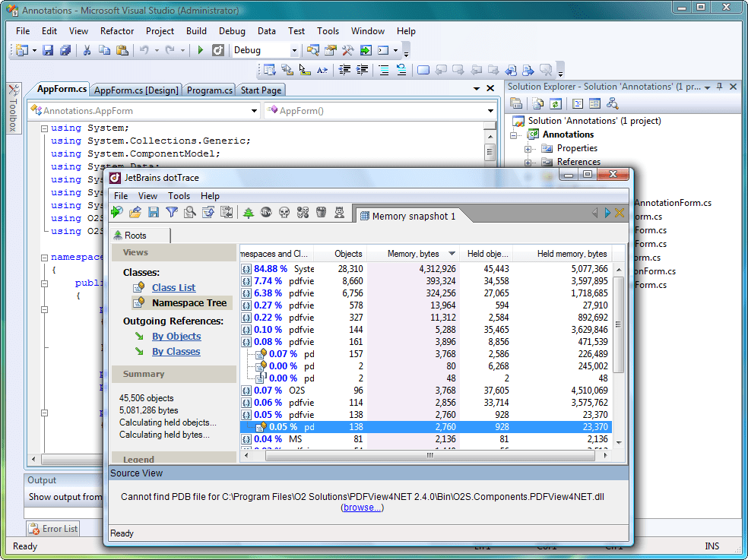748x560 pixels.
Task: Open the Class List view link
Action: pyautogui.click(x=173, y=287)
